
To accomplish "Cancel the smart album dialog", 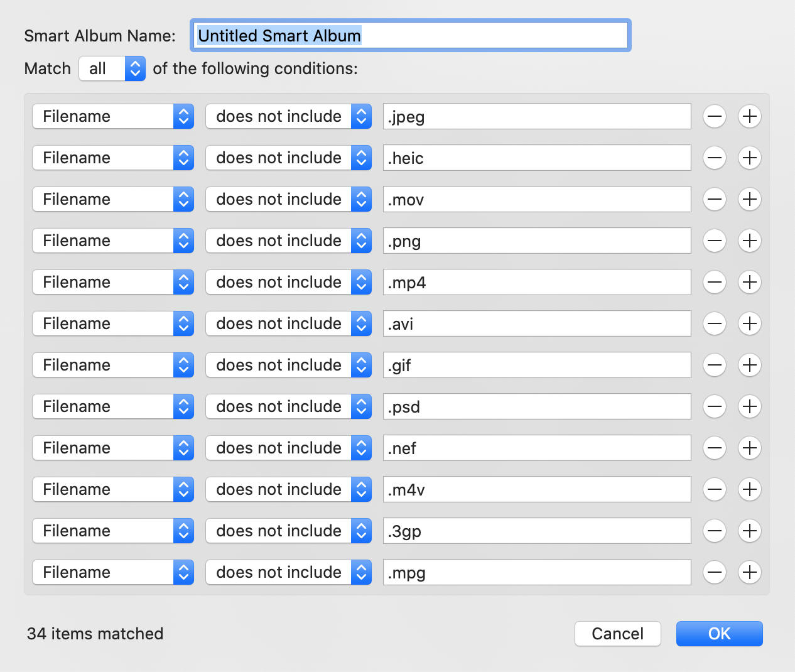I will click(617, 634).
